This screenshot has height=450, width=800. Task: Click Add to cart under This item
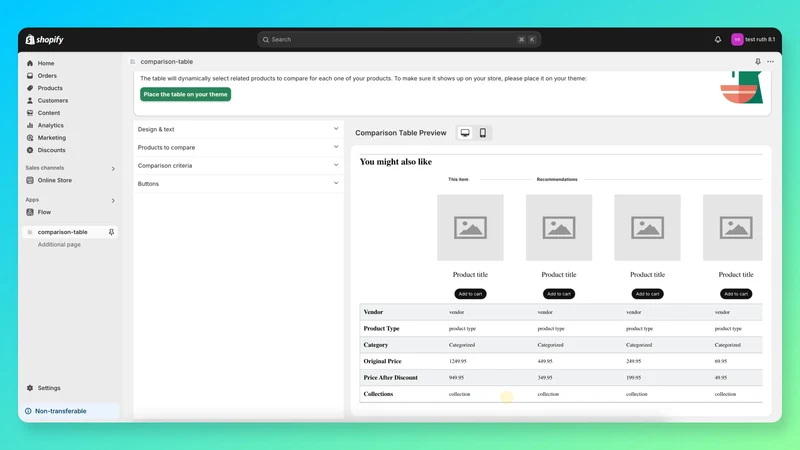pos(470,294)
